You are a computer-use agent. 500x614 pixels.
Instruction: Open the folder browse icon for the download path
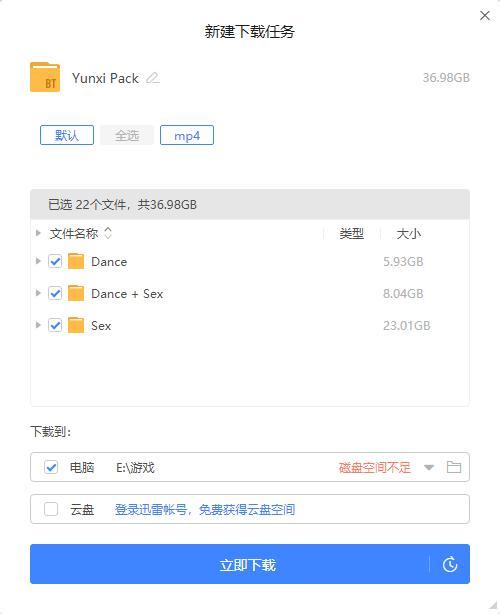454,467
